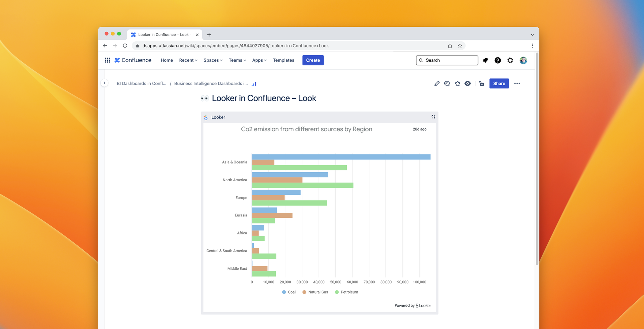Viewport: 644px width, 329px height.
Task: Click the browser share icon in address bar
Action: [x=450, y=46]
